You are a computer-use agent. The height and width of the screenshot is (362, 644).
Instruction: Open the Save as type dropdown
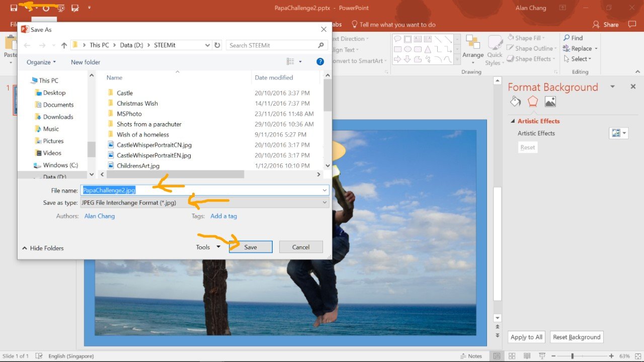205,203
